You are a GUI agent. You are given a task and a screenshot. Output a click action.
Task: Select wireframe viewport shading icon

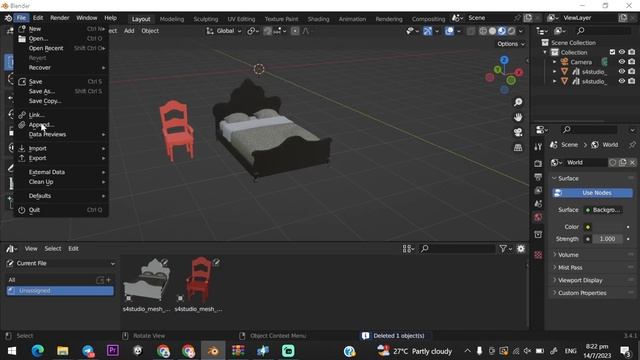[483, 31]
